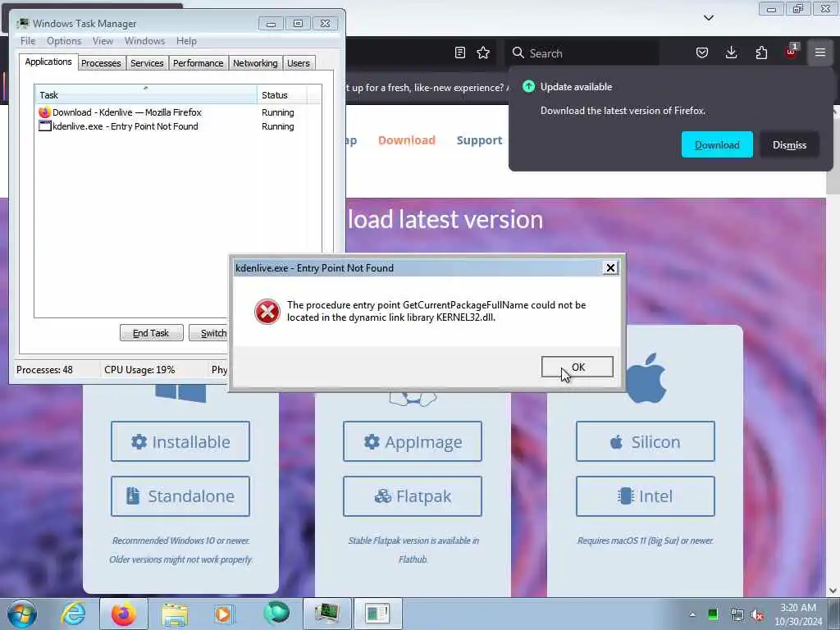Open the Windows Start orb
The image size is (840, 630).
(22, 614)
